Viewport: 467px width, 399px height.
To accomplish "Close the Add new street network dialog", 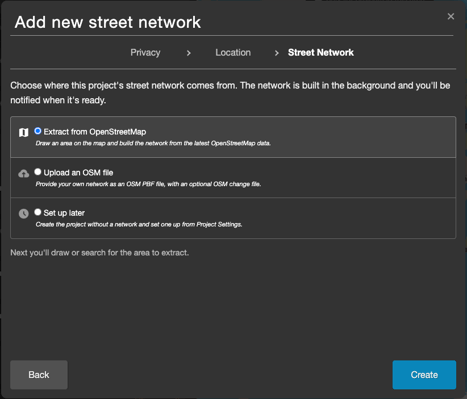I will click(451, 16).
